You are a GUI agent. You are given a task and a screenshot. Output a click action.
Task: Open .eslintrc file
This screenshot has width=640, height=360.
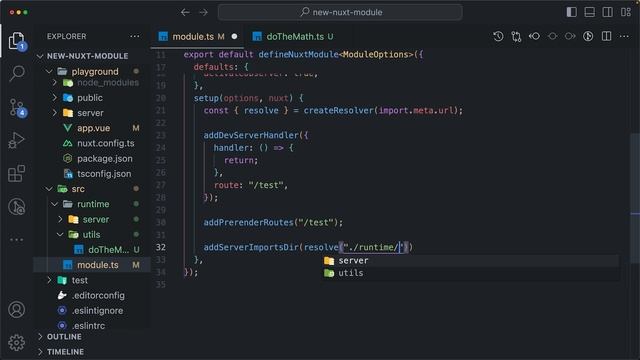(x=92, y=326)
